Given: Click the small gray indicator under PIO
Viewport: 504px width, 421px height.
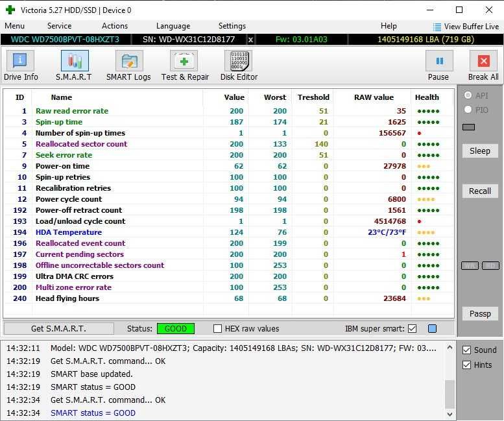Looking at the screenshot, I should tap(468, 127).
